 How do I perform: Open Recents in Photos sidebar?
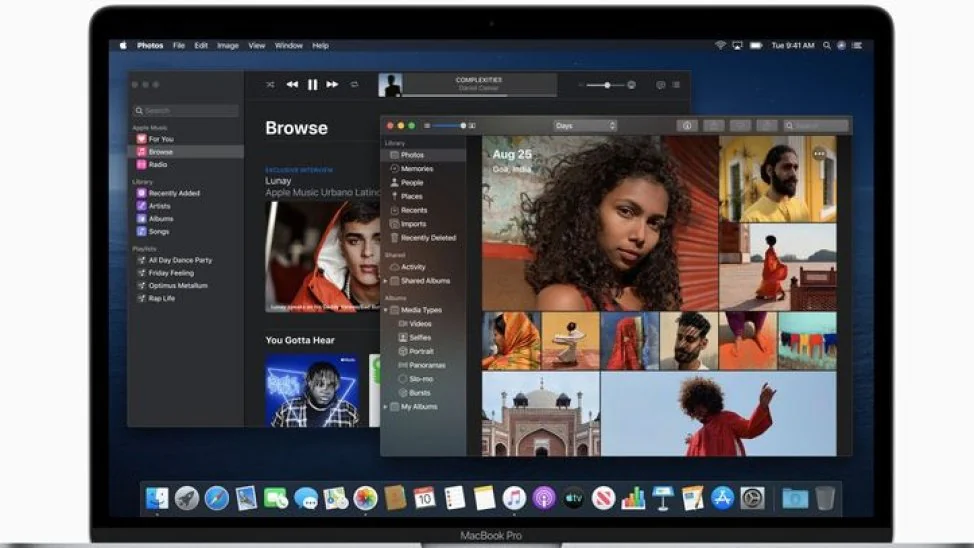pyautogui.click(x=423, y=210)
